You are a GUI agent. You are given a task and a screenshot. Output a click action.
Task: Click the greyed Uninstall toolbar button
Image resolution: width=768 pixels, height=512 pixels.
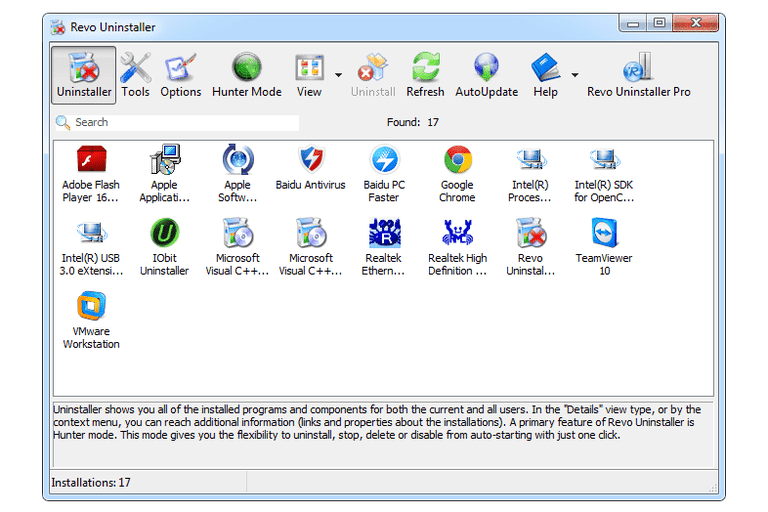click(x=373, y=75)
